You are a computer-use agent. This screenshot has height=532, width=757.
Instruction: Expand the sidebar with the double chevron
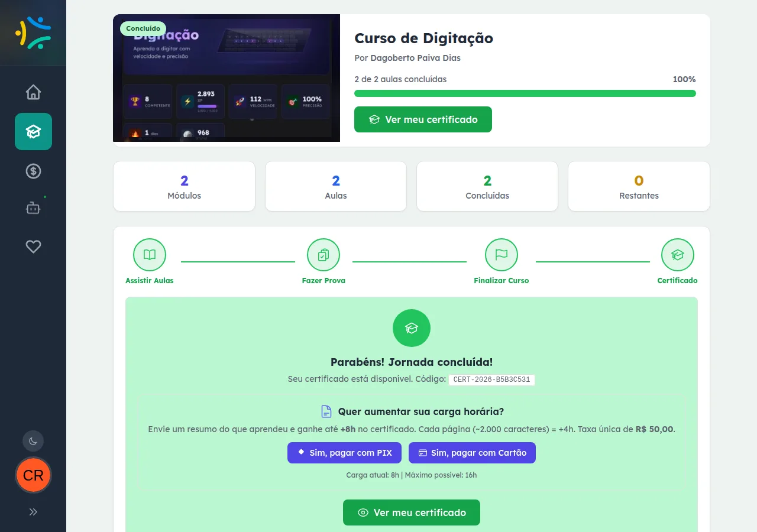pos(33,512)
